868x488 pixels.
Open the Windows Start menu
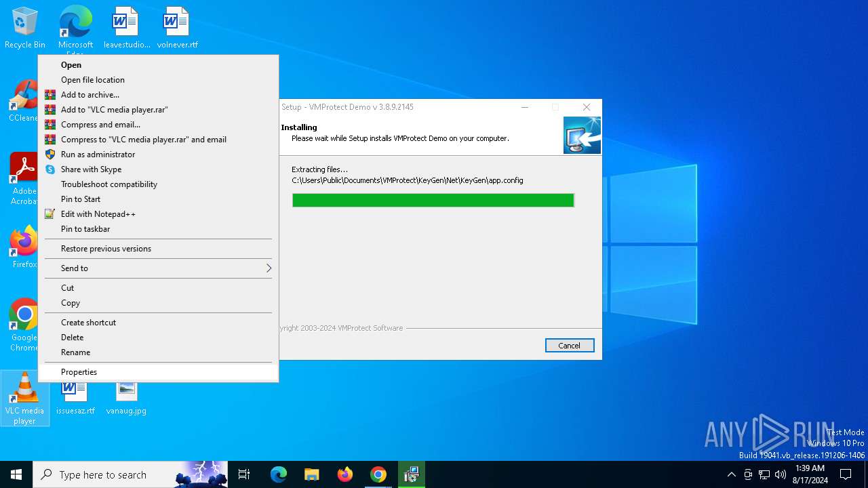coord(16,474)
